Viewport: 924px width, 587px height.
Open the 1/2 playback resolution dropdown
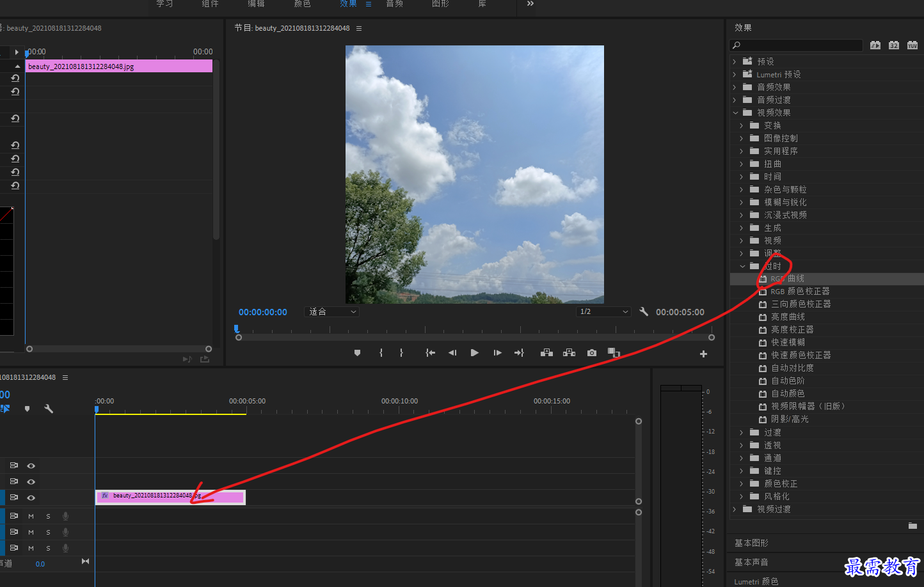coord(603,311)
